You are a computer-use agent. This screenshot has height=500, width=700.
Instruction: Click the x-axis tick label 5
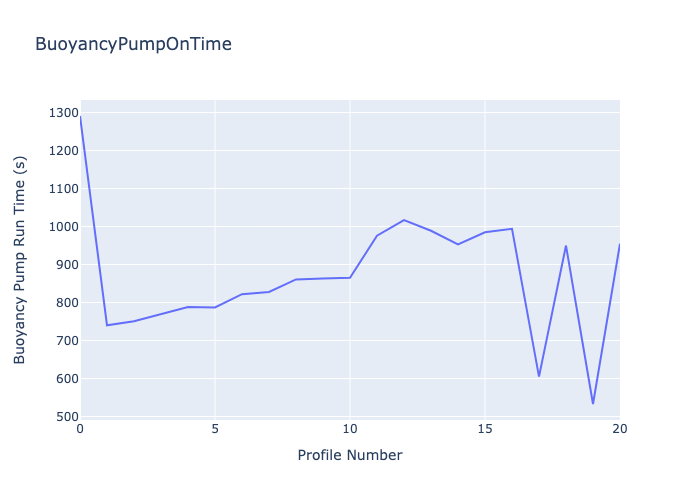pos(215,429)
